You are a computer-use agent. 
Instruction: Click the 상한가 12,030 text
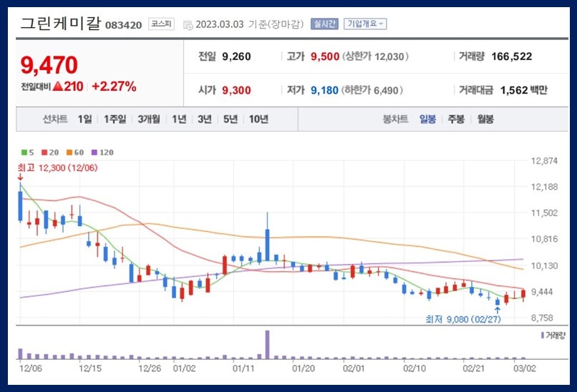pos(375,57)
